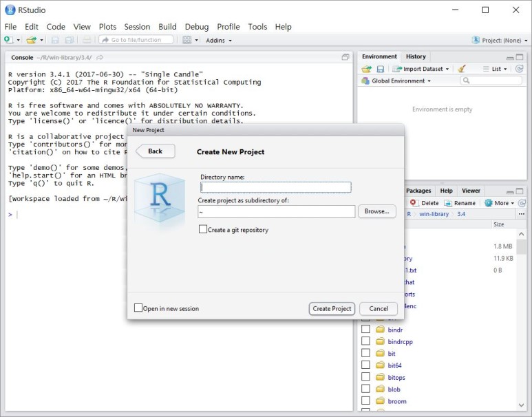The width and height of the screenshot is (532, 417).
Task: Check the box next to bit folder
Action: tap(365, 353)
